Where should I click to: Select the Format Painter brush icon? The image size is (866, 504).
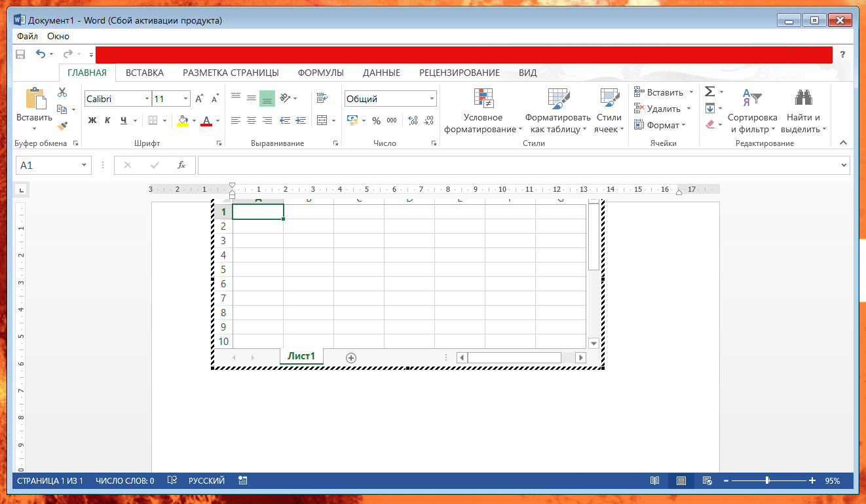click(62, 126)
